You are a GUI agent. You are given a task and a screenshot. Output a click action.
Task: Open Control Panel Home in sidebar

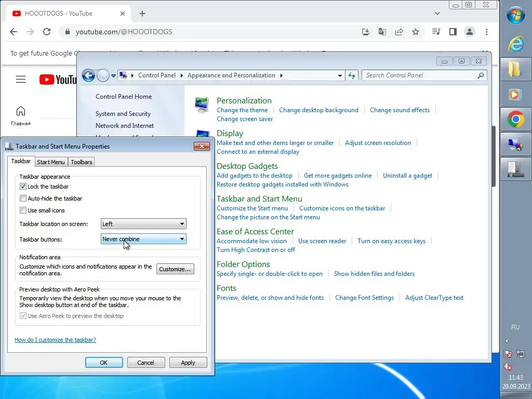(124, 96)
